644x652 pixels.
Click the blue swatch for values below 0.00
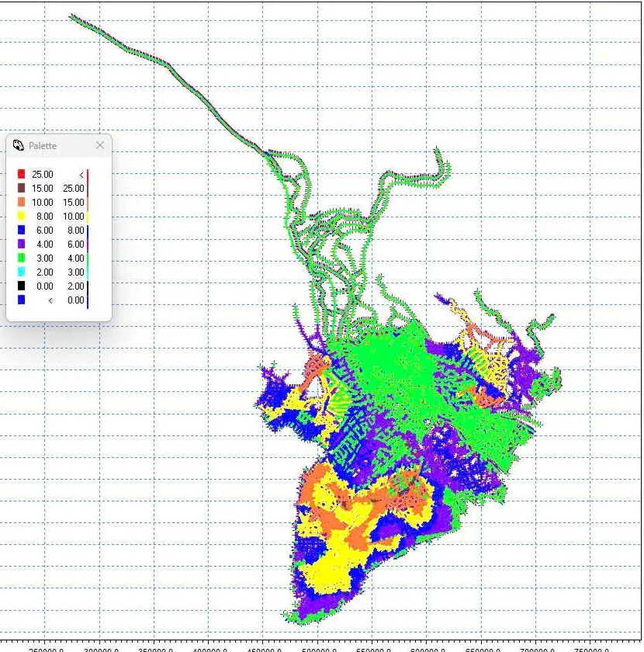point(21,300)
